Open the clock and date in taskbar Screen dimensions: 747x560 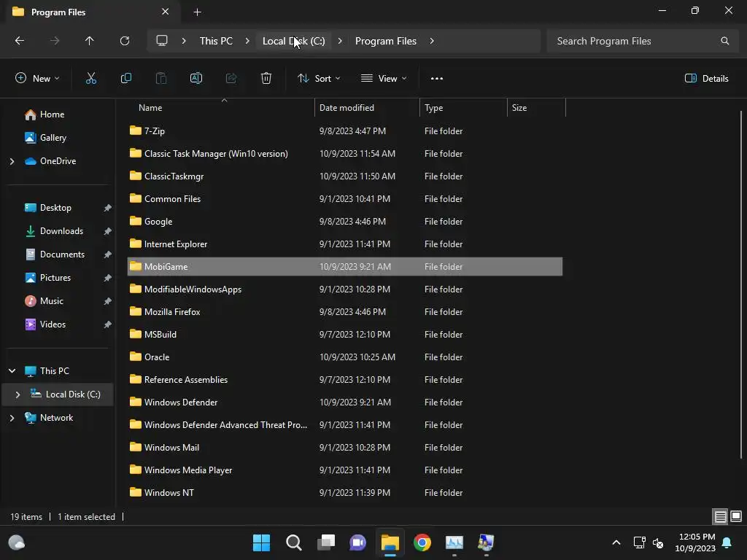pyautogui.click(x=695, y=542)
